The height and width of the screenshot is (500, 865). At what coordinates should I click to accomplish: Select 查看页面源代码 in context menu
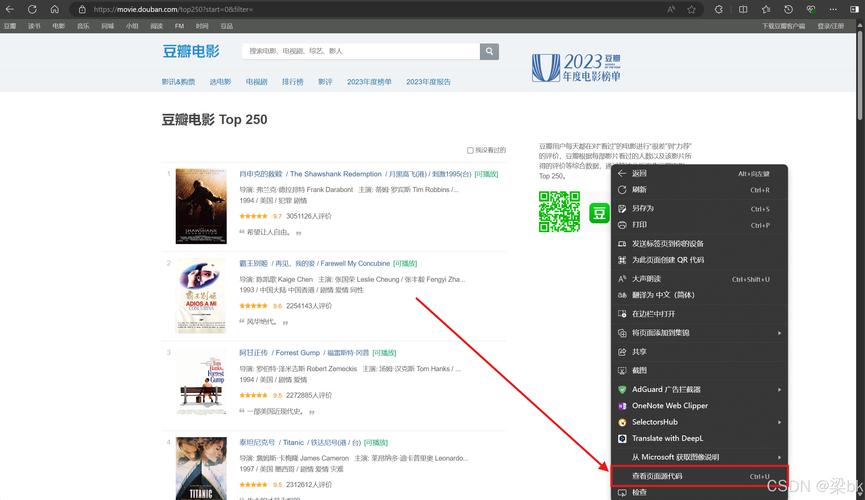pos(699,476)
